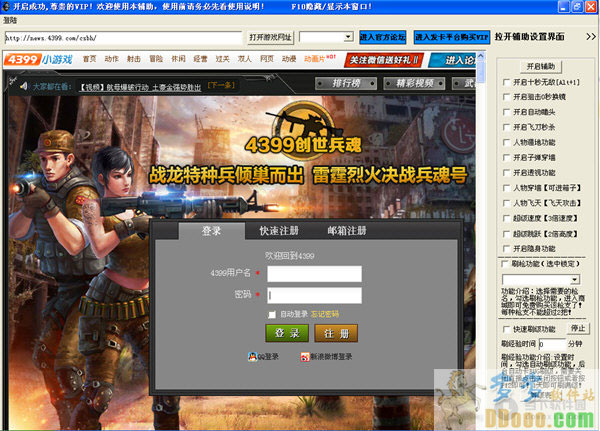This screenshot has width=600, height=431.
Task: Check the 自动登录 box in login form
Action: [x=272, y=315]
